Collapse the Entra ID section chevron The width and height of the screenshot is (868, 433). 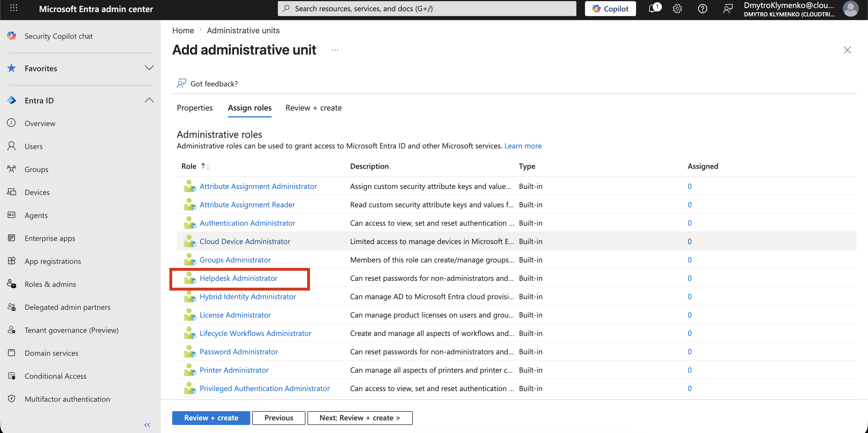[149, 100]
